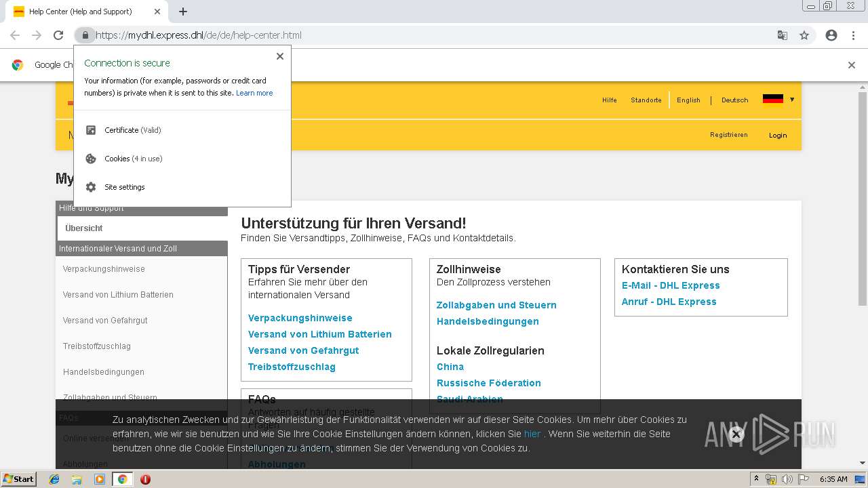Image resolution: width=868 pixels, height=488 pixels.
Task: Click the Registrieren link
Action: tap(729, 135)
